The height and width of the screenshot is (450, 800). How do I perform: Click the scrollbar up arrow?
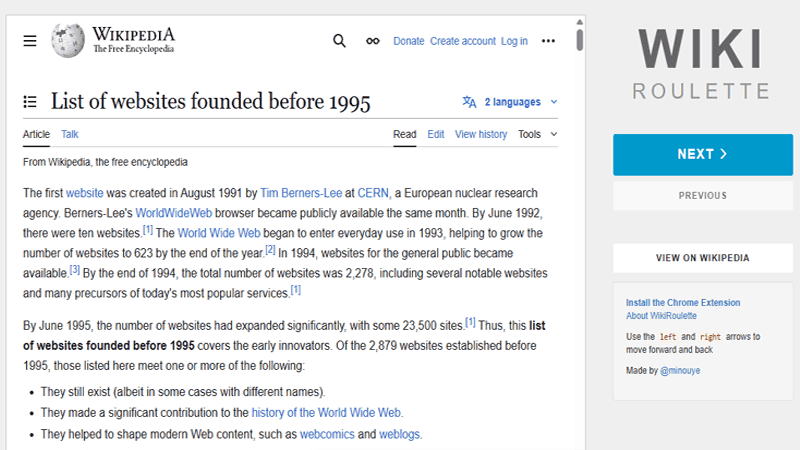580,22
